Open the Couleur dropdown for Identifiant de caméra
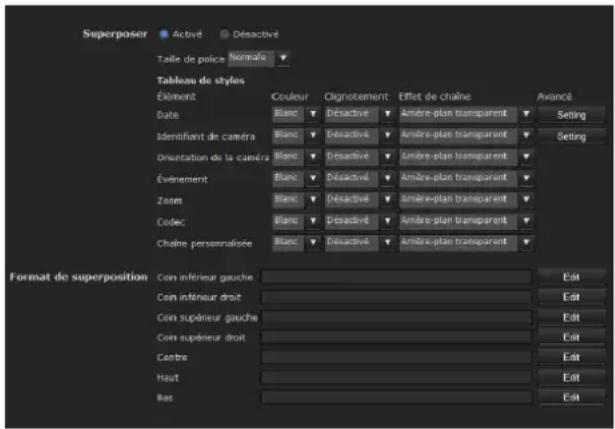This screenshot has height=429, width=615. click(296, 135)
